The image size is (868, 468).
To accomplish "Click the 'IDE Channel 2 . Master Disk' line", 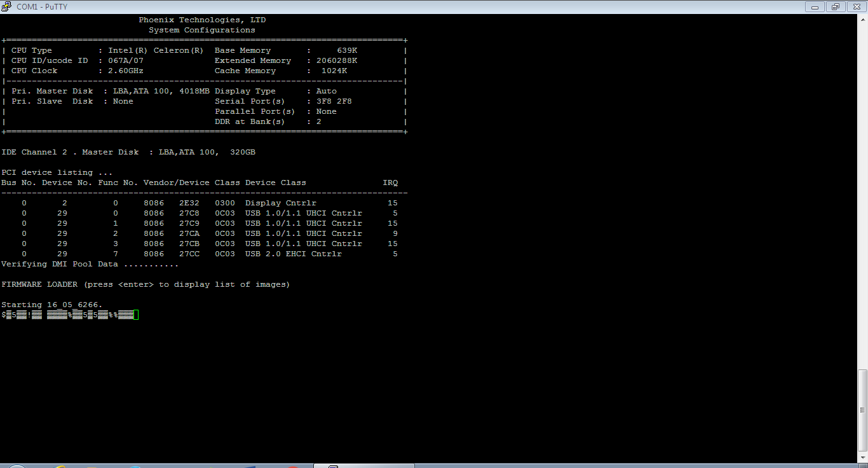I will [x=128, y=153].
